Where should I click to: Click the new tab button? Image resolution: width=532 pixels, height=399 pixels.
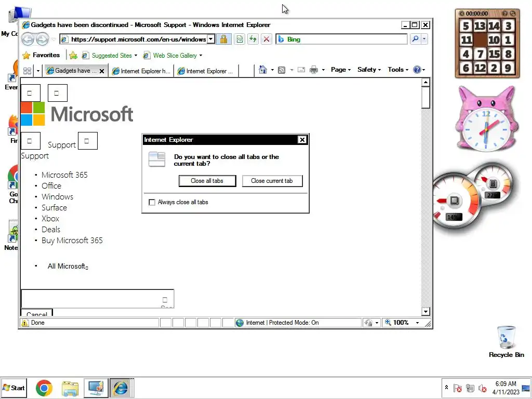246,71
